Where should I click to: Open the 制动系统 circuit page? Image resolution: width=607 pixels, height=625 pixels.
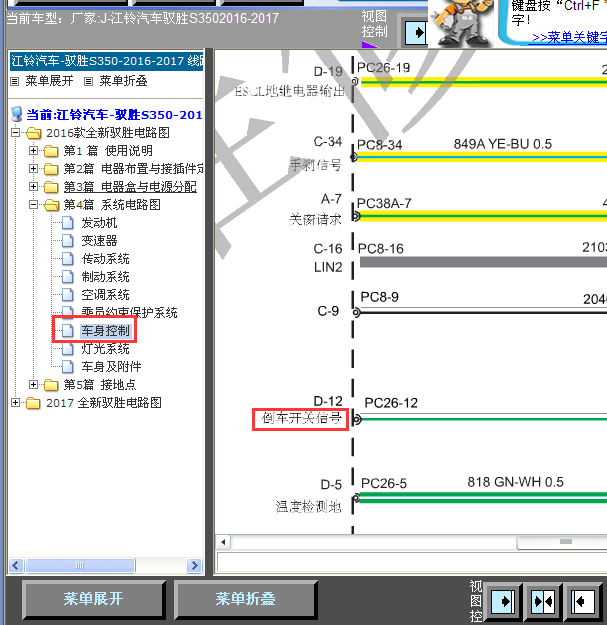[x=105, y=277]
